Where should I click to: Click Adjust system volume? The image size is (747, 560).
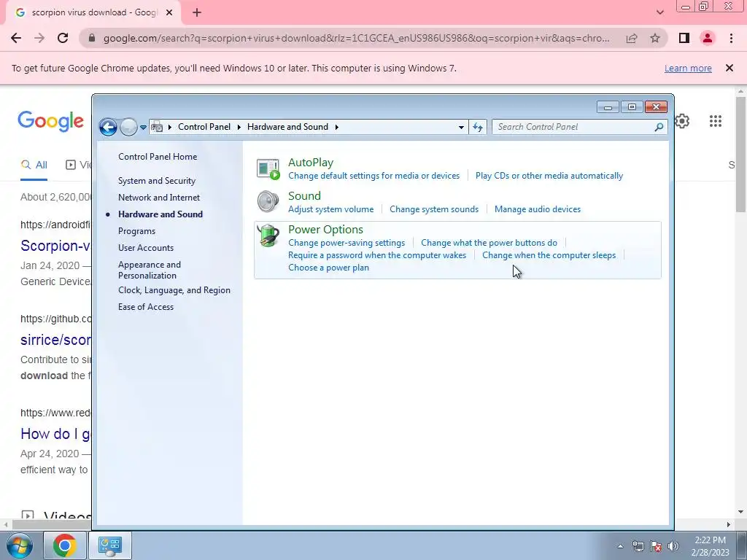pyautogui.click(x=331, y=209)
